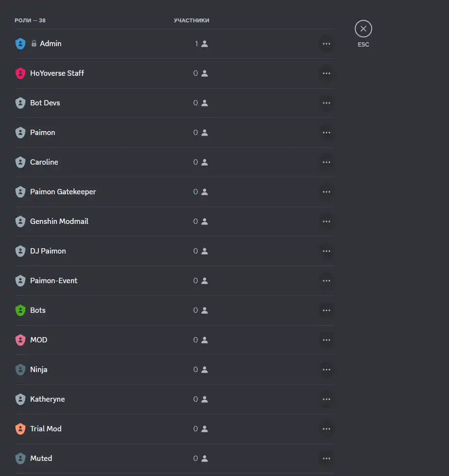Open the Katheryne role

pos(174,399)
